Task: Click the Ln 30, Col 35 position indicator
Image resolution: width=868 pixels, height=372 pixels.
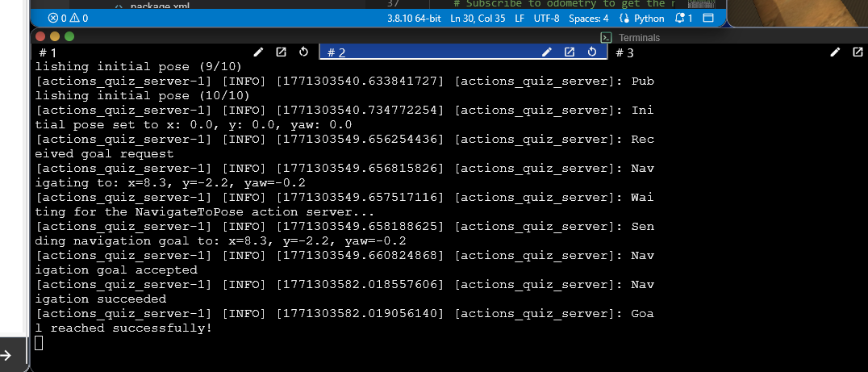Action: click(x=478, y=18)
